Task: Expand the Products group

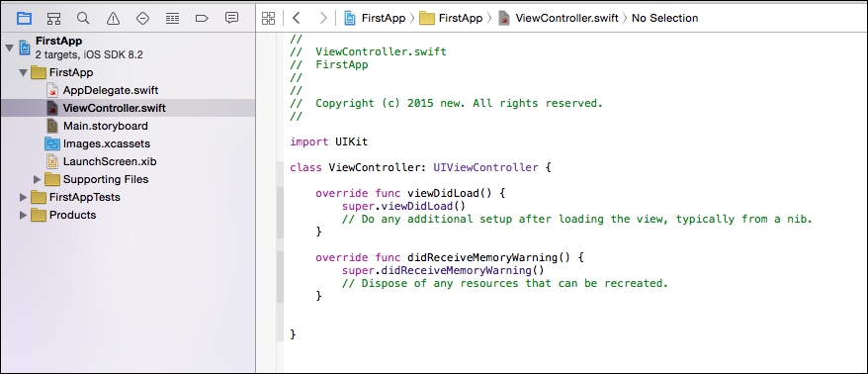Action: pos(23,215)
